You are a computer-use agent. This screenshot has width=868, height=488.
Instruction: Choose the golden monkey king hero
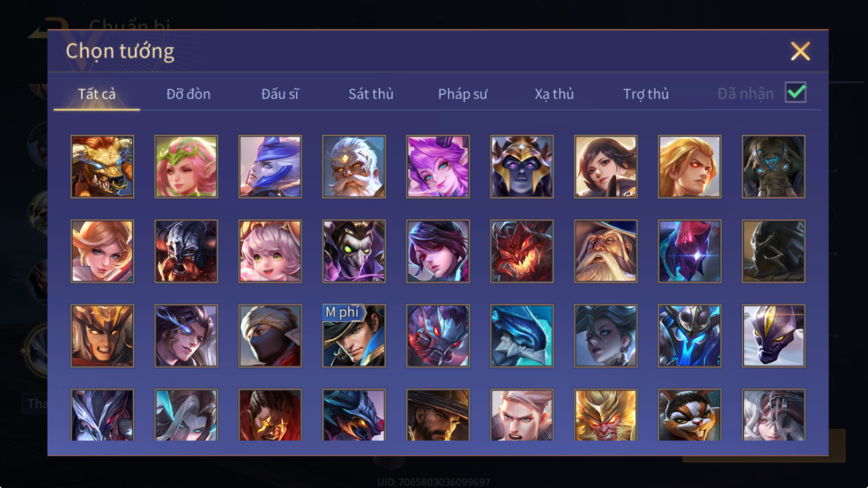(x=606, y=415)
